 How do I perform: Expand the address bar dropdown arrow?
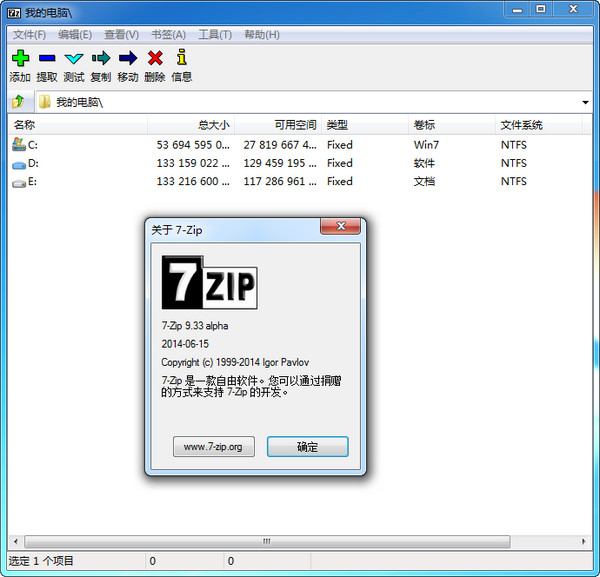coord(585,102)
